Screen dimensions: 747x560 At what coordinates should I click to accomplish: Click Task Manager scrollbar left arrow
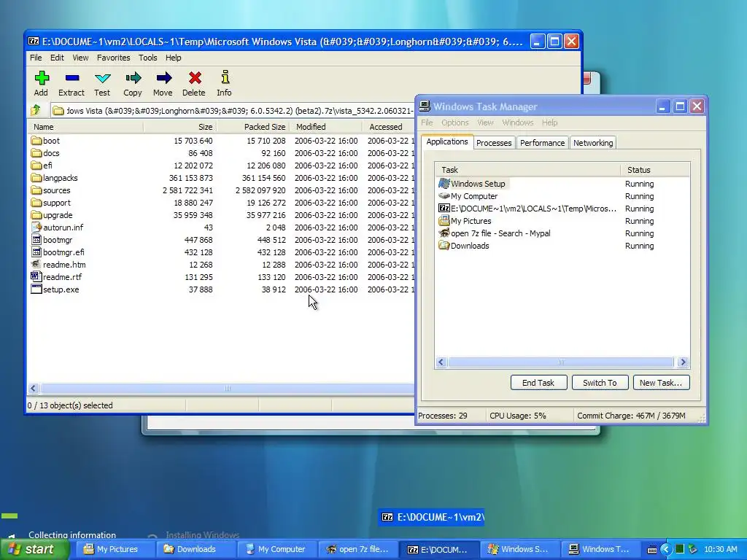(441, 362)
